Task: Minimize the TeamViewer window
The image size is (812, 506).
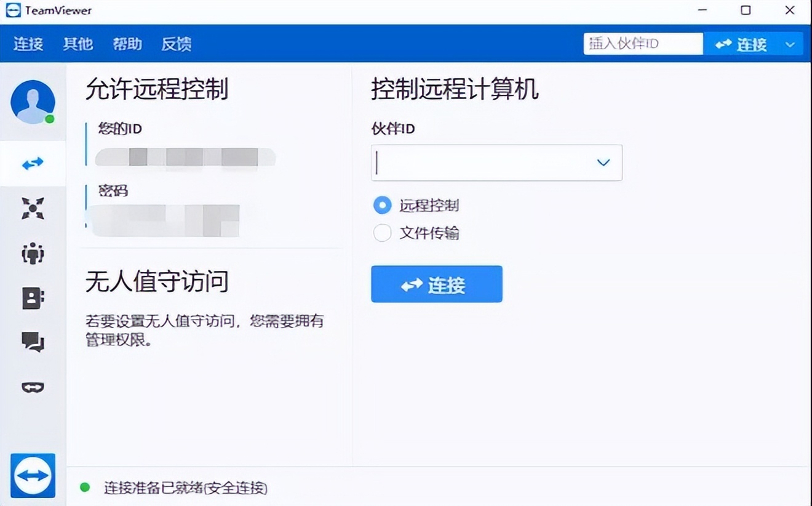Action: coord(701,10)
